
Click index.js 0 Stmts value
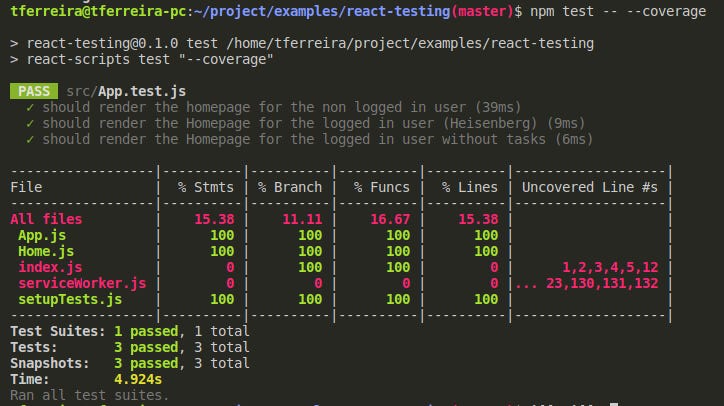click(230, 267)
